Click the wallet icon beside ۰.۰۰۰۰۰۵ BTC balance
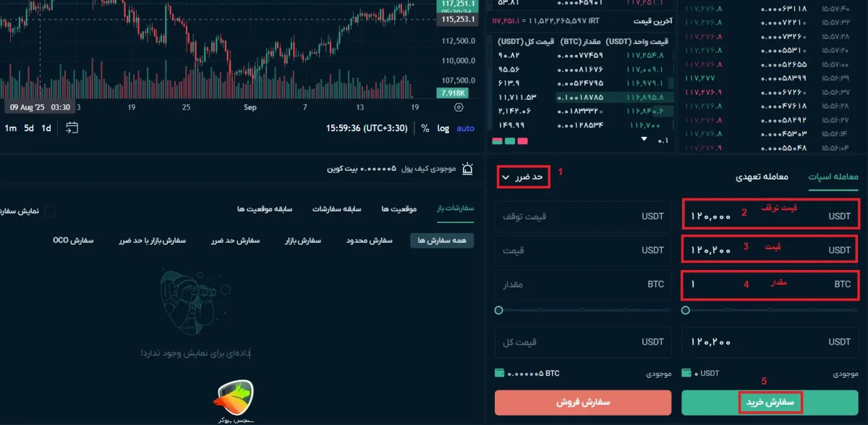 pos(499,374)
